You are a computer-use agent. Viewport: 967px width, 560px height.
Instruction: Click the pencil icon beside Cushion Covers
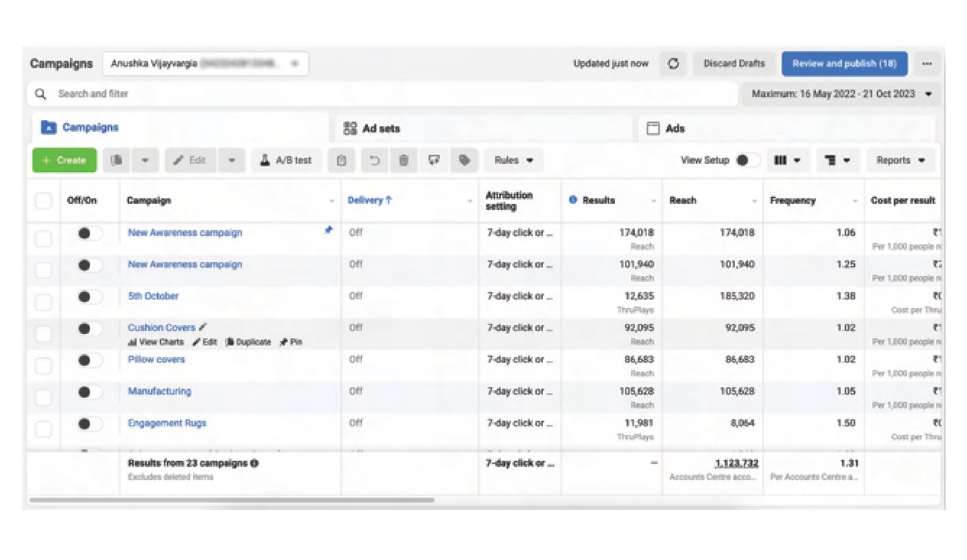tap(204, 327)
